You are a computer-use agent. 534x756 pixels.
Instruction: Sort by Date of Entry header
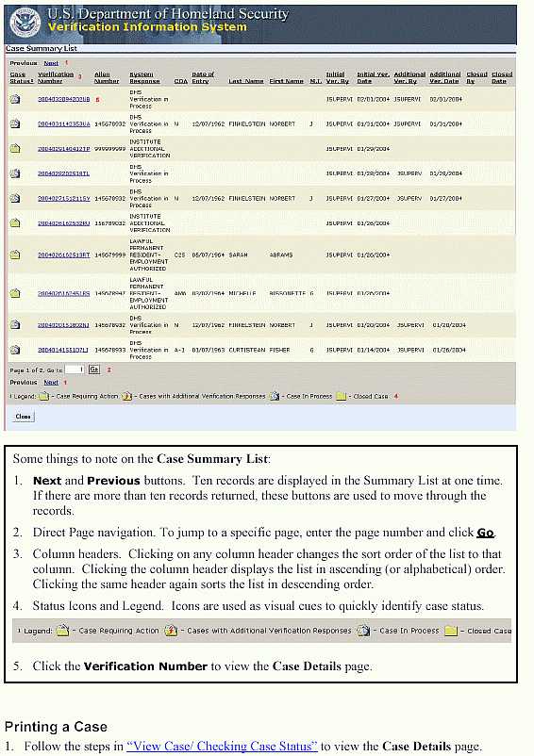[x=203, y=77]
